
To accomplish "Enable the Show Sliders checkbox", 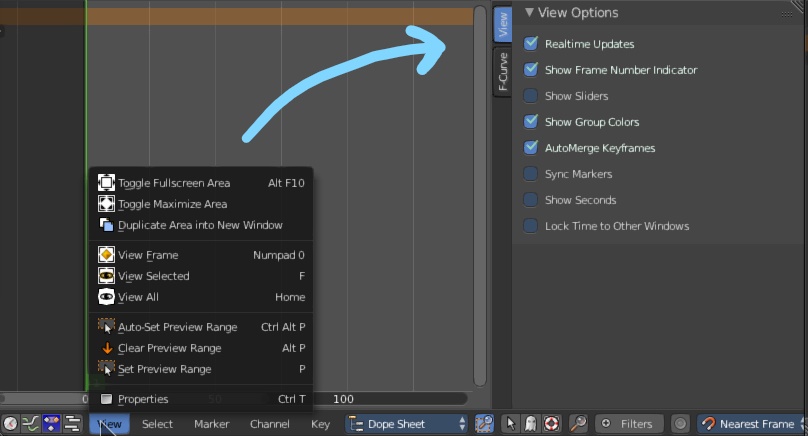I will click(530, 95).
